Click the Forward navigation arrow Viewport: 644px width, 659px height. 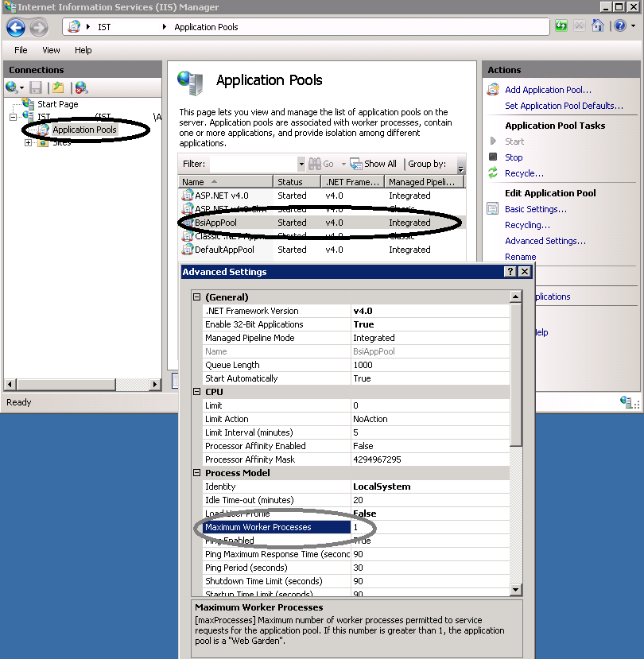(39, 28)
